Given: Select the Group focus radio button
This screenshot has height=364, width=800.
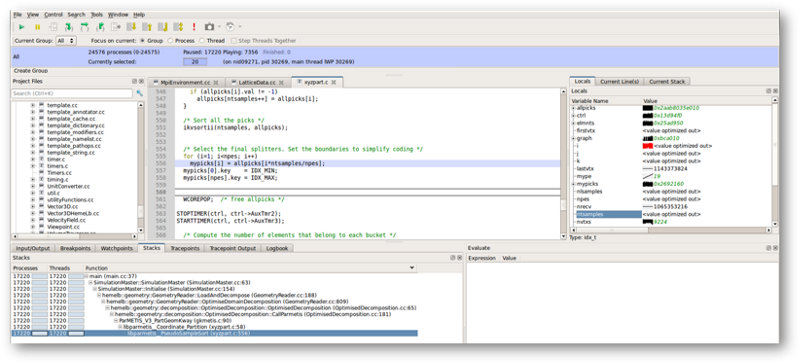Looking at the screenshot, I should [142, 40].
